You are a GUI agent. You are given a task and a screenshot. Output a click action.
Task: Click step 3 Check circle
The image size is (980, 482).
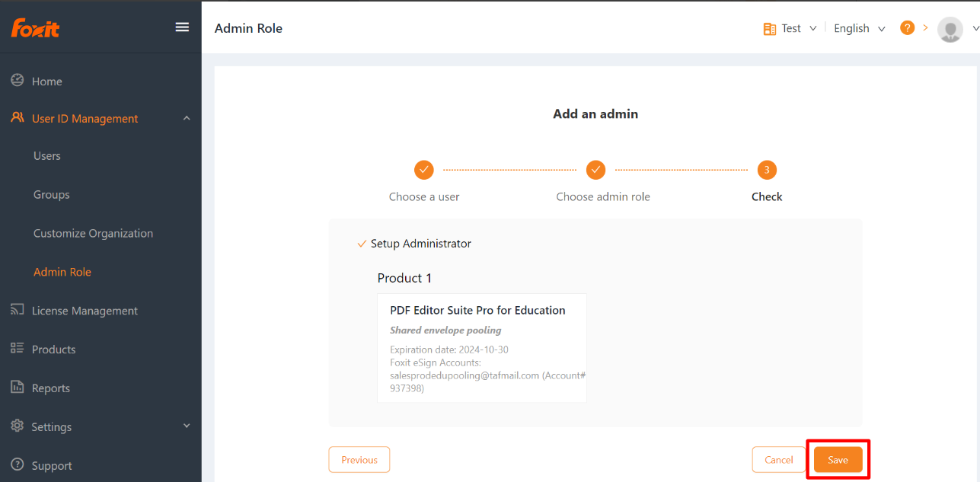(767, 169)
